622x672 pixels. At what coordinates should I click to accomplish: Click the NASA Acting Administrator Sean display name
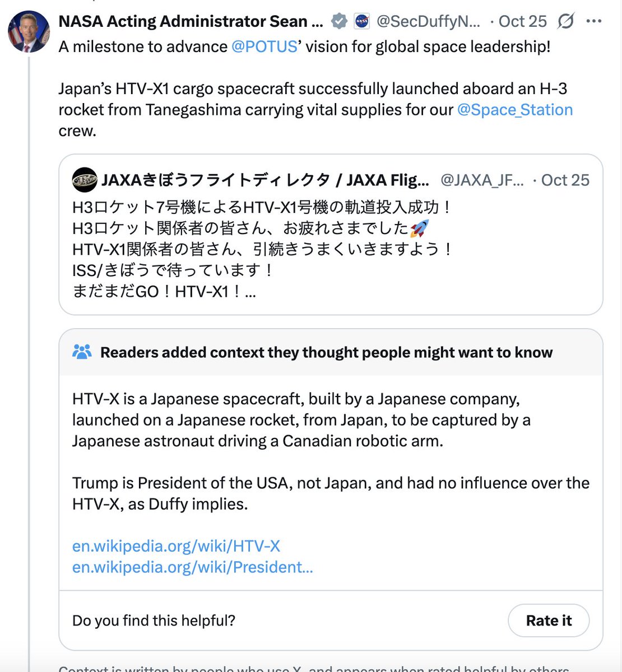click(x=191, y=21)
